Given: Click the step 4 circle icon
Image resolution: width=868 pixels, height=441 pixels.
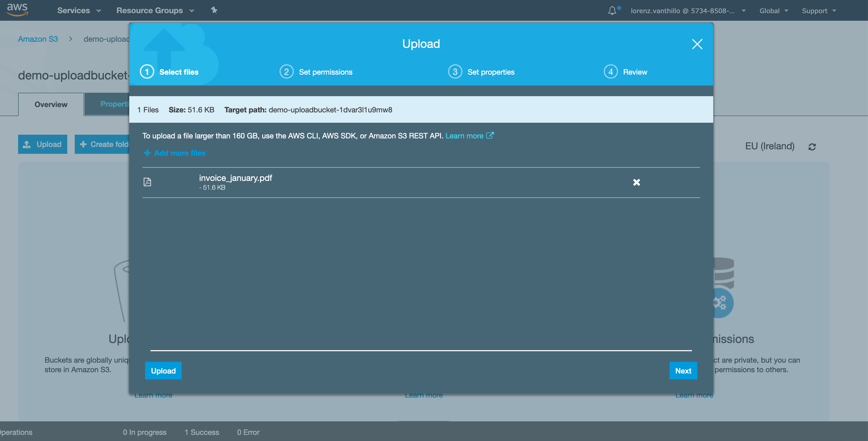Looking at the screenshot, I should pyautogui.click(x=611, y=72).
